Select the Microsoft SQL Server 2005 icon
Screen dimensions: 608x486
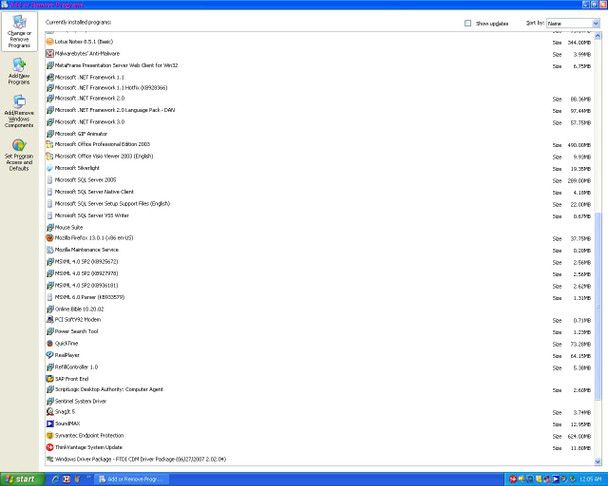50,180
